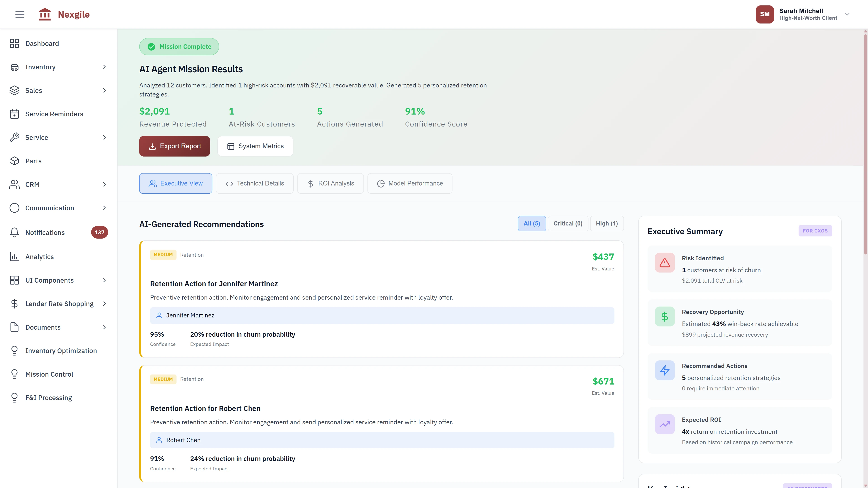Enable the All (5) recommendations filter

tap(532, 223)
